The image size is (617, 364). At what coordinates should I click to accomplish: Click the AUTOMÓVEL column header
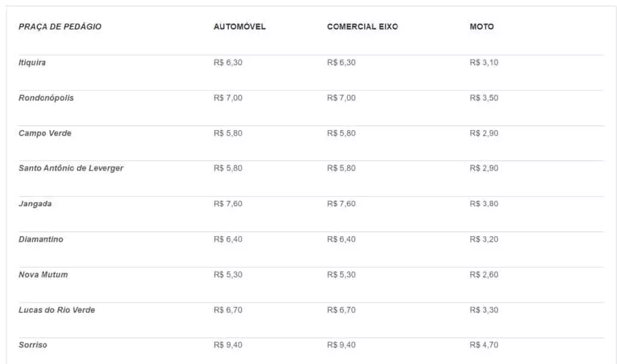click(240, 27)
